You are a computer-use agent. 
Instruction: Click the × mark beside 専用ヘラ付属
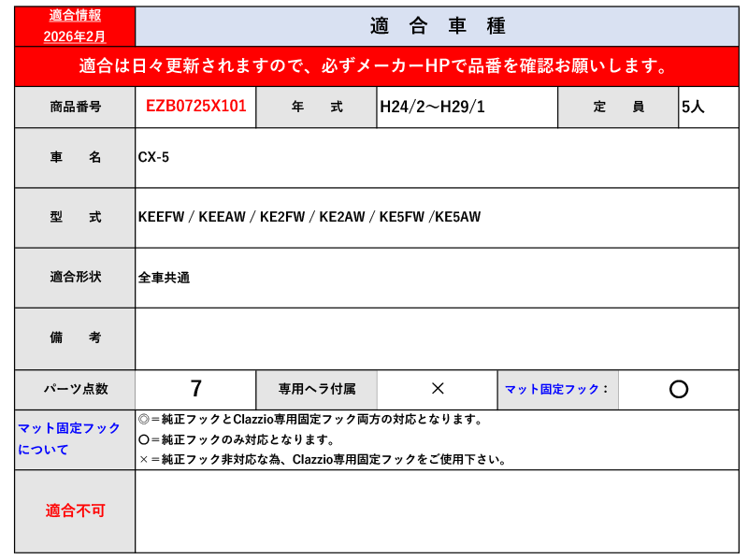point(437,389)
